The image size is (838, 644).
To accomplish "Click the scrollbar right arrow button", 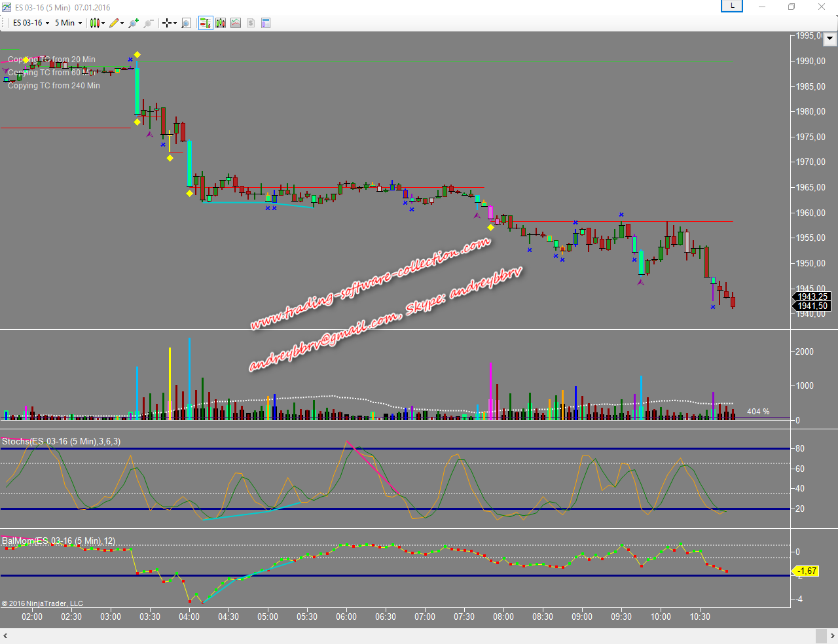I will [833, 636].
